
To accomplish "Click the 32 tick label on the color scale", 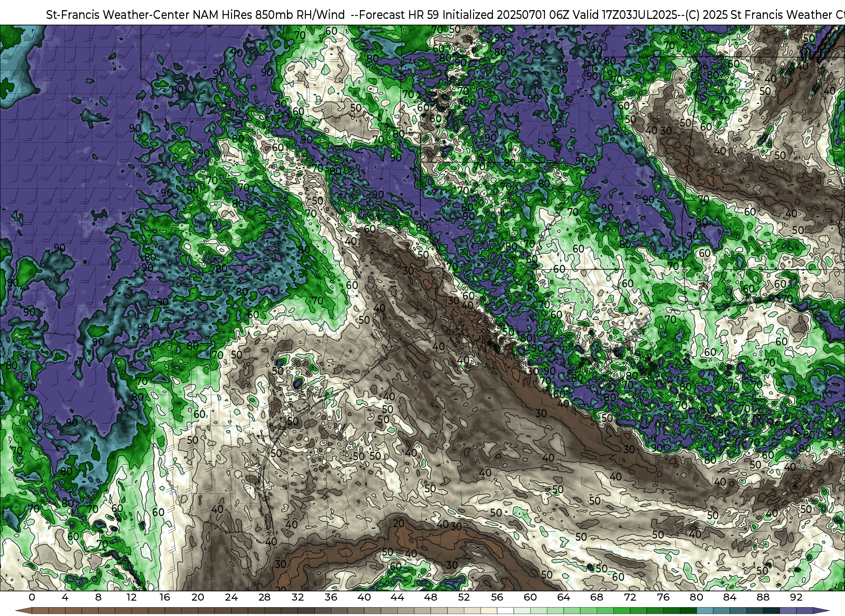I will pos(298,598).
